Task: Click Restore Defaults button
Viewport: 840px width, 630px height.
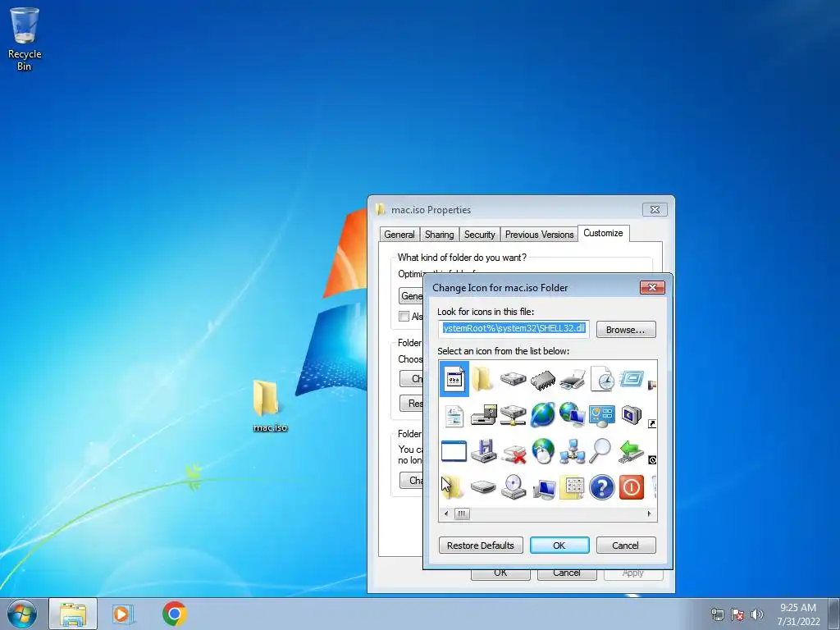Action: (x=481, y=545)
